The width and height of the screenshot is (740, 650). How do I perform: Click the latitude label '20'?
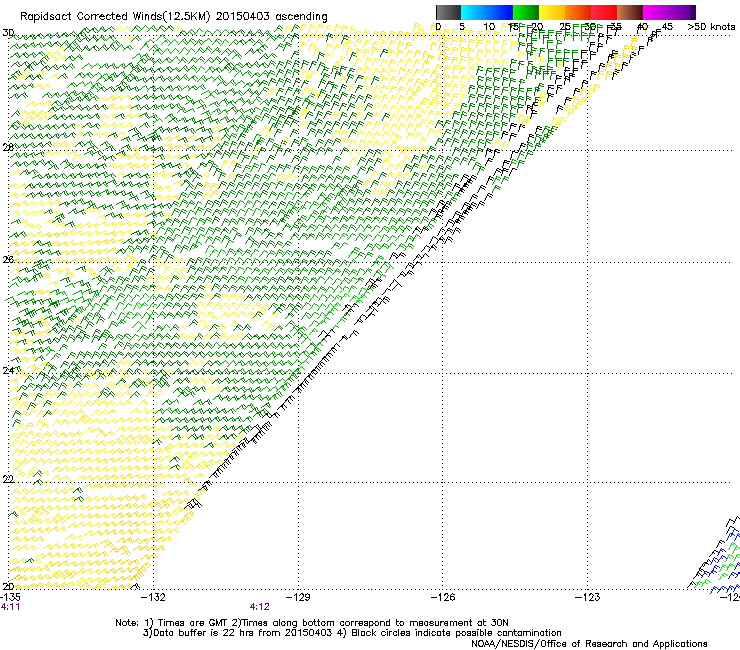8,586
